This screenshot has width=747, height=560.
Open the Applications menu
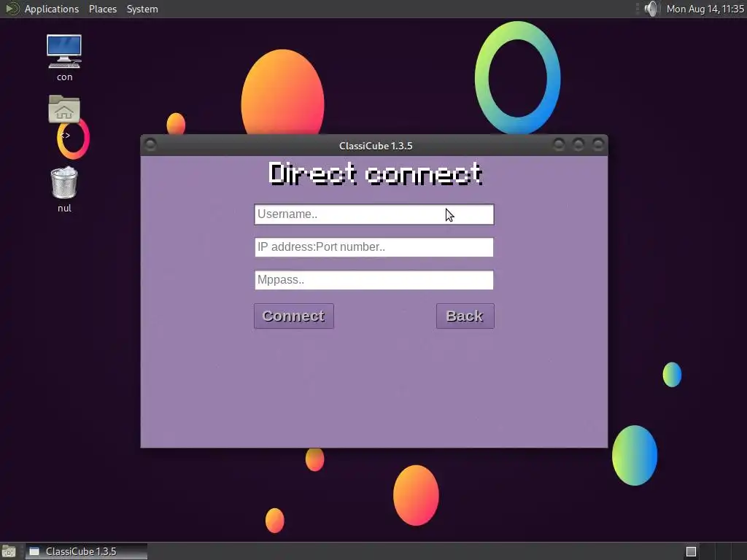pyautogui.click(x=52, y=9)
